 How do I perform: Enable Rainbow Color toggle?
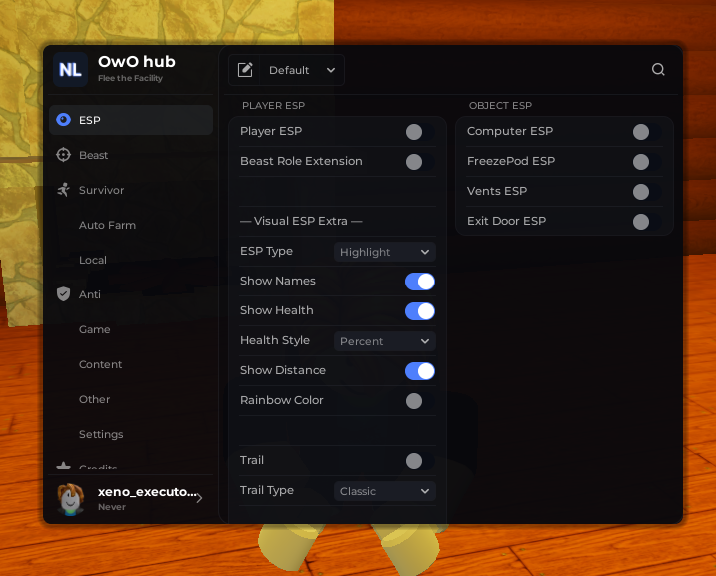pyautogui.click(x=420, y=401)
